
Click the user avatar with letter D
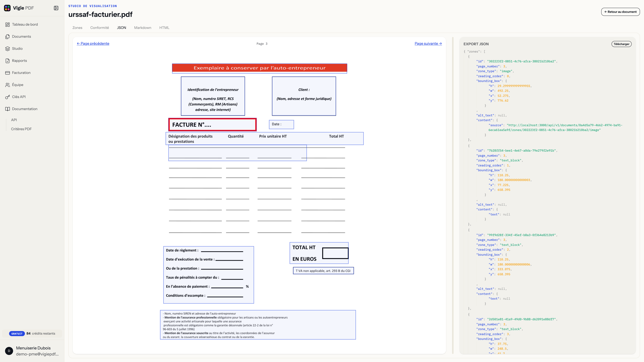click(x=9, y=351)
